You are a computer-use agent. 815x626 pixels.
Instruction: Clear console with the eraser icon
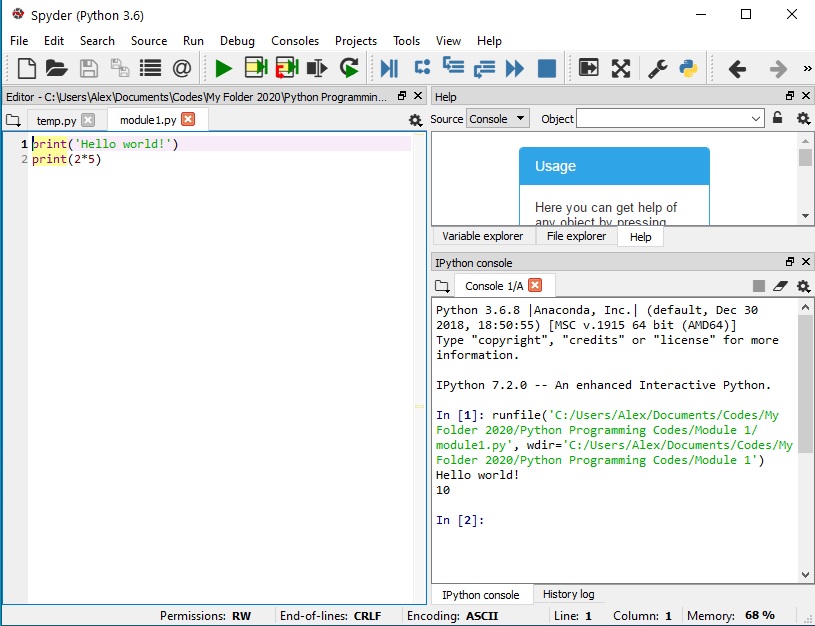[780, 286]
